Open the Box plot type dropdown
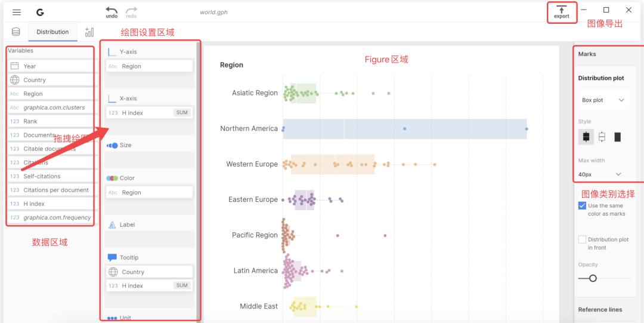 pyautogui.click(x=603, y=100)
